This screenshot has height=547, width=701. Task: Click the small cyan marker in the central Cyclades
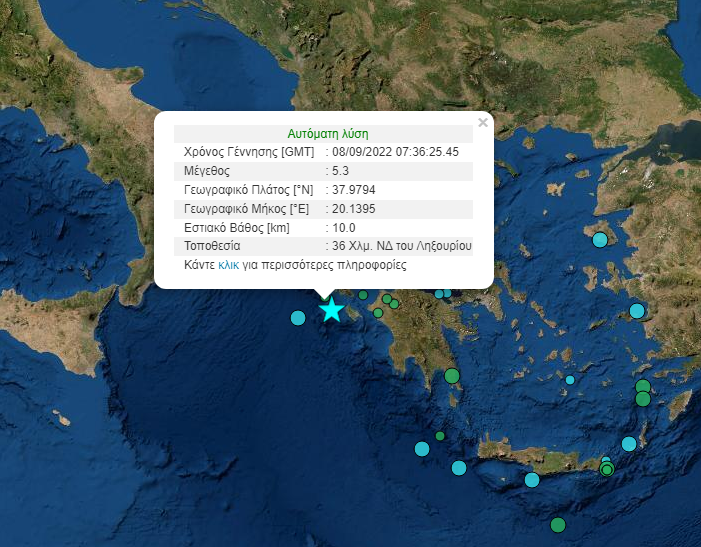tap(570, 380)
